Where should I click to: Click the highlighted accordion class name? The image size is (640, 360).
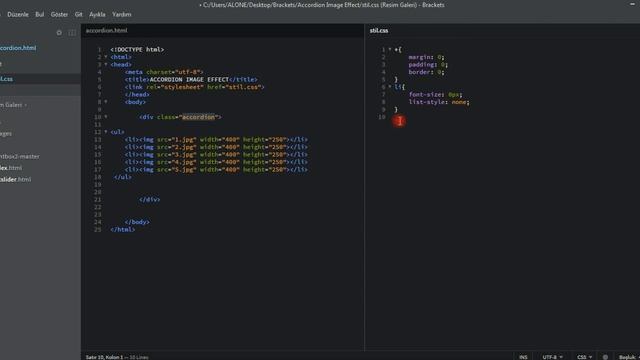click(x=198, y=117)
